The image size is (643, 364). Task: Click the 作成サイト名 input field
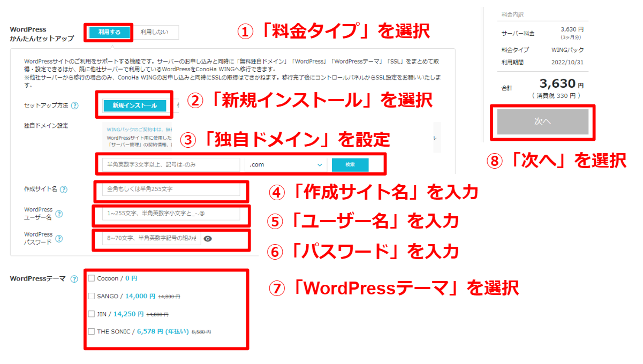click(171, 189)
